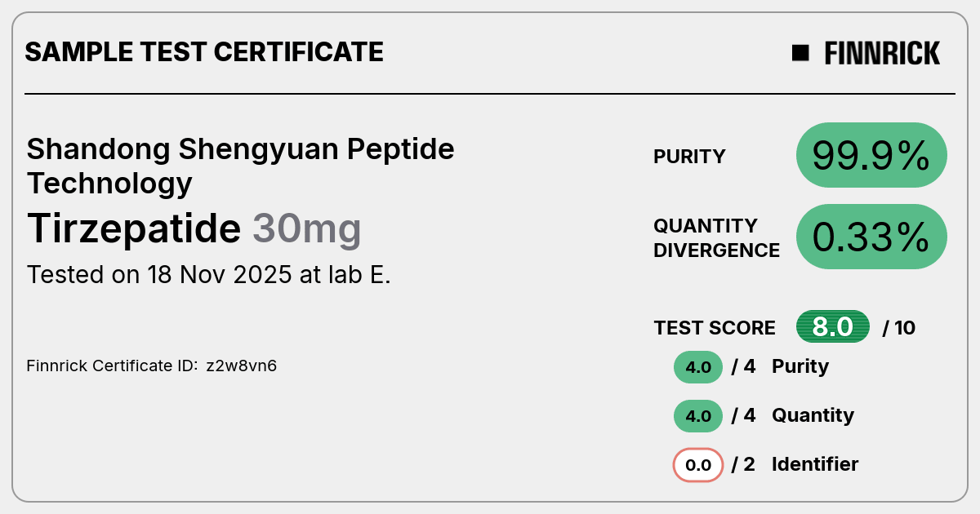The width and height of the screenshot is (980, 514).
Task: Select the 0.33% quantity divergence badge
Action: click(x=871, y=237)
